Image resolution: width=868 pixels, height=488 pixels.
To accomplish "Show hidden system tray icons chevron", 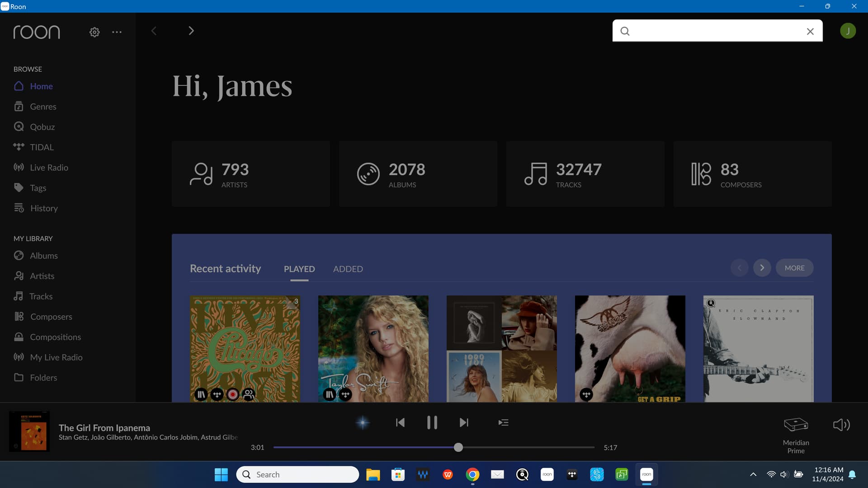I will [x=753, y=474].
